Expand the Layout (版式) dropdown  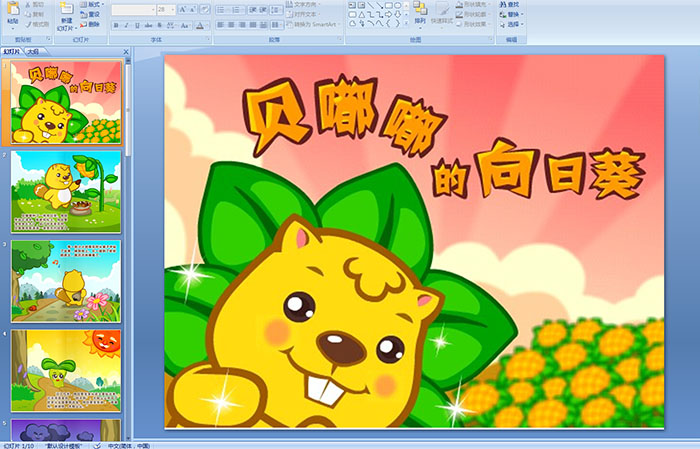(92, 4)
